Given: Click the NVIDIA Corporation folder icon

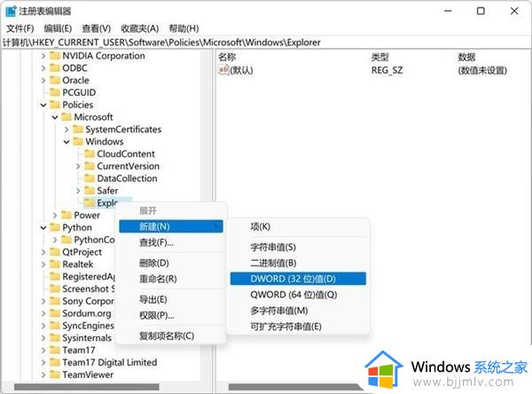Looking at the screenshot, I should point(55,56).
